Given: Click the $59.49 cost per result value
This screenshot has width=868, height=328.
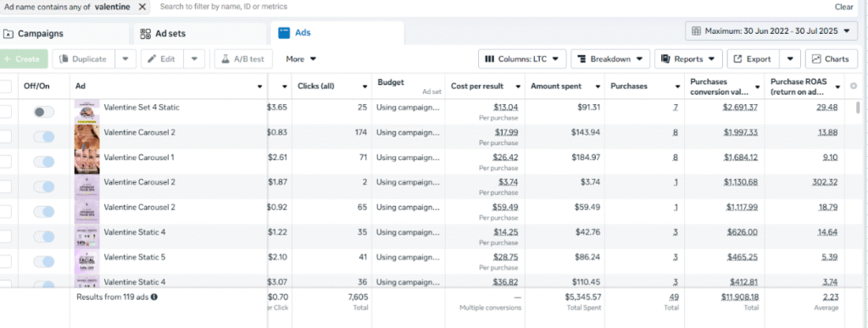Looking at the screenshot, I should [505, 207].
